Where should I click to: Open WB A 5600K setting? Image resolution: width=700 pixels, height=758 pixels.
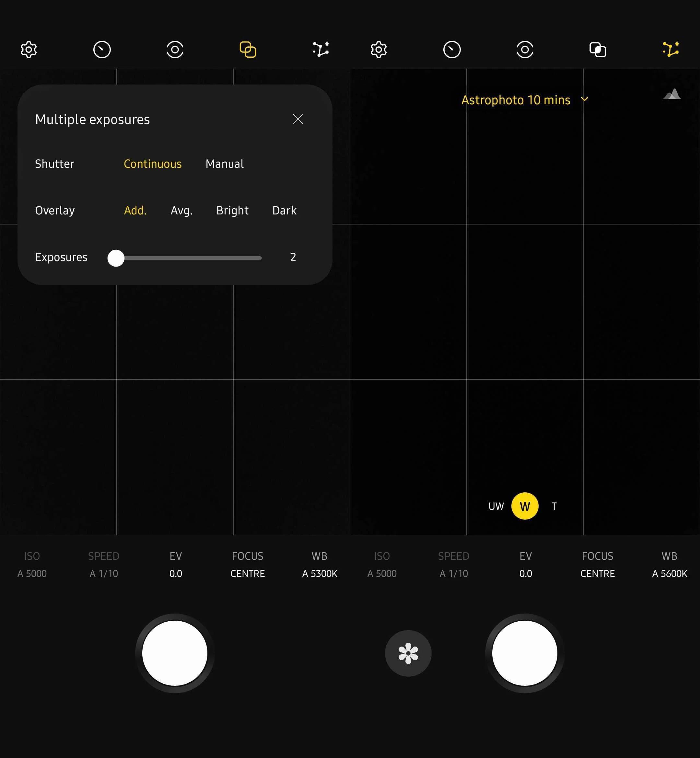point(669,565)
